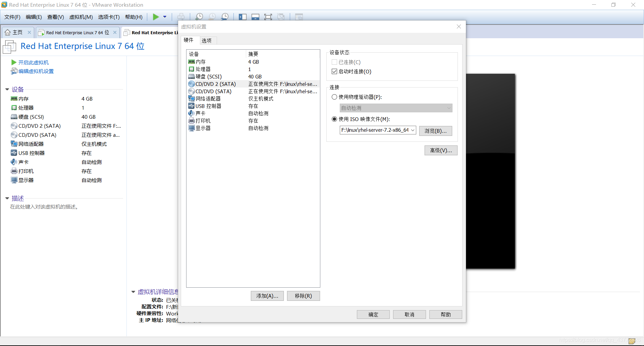Open the power options dropdown arrow
The width and height of the screenshot is (644, 346).
(165, 17)
